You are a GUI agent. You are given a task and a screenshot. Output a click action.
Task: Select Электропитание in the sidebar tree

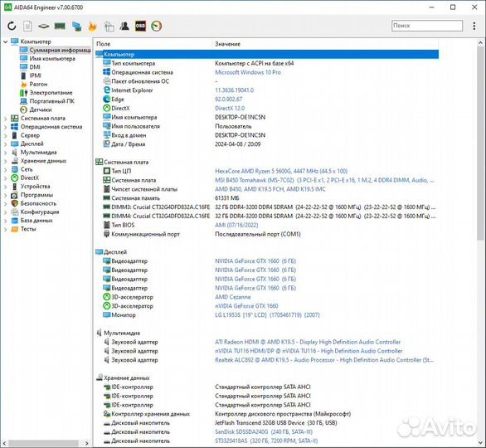51,93
